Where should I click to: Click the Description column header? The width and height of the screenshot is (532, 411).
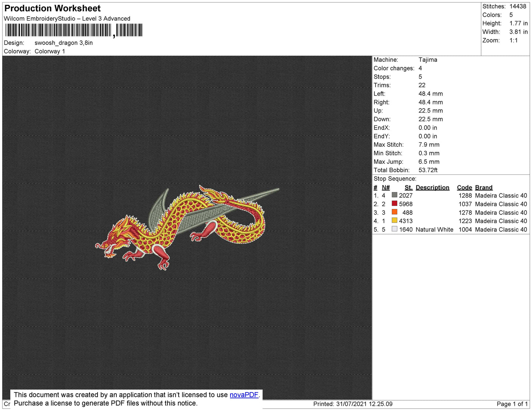[x=432, y=187]
